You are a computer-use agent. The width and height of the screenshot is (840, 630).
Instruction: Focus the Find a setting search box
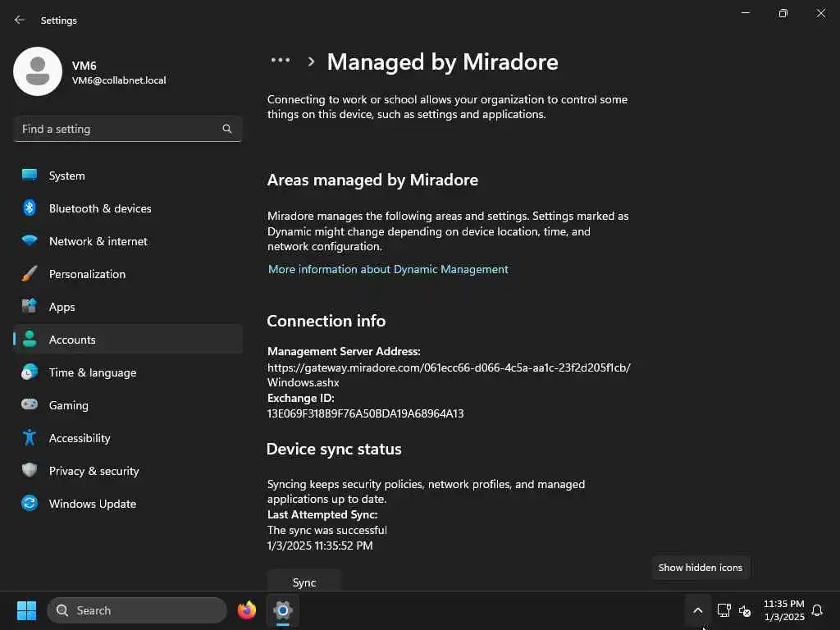127,129
